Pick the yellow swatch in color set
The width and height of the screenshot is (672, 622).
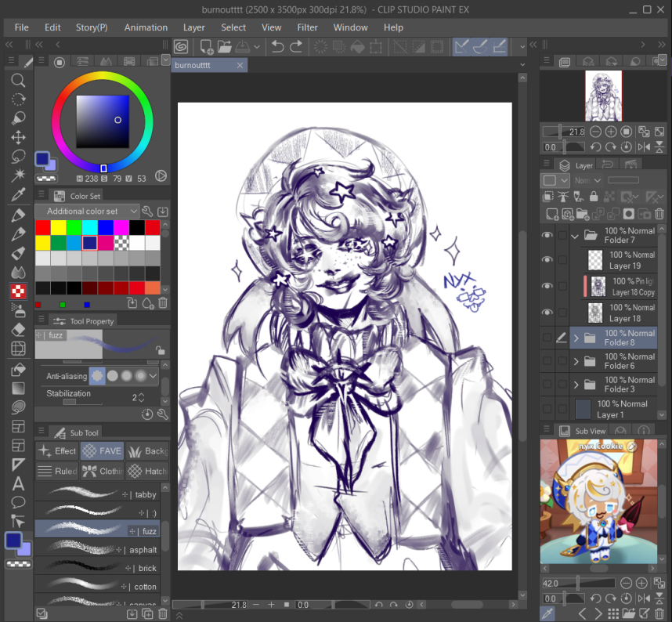click(x=58, y=227)
